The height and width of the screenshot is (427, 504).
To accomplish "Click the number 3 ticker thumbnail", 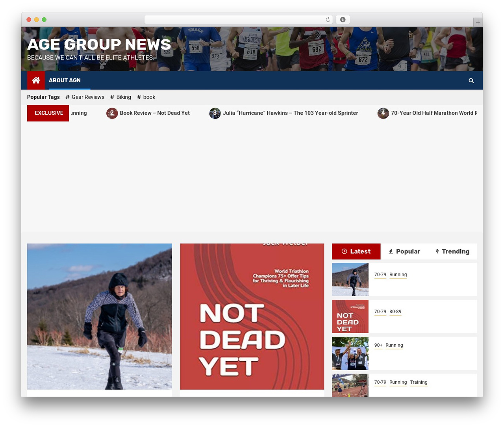I will tap(215, 113).
